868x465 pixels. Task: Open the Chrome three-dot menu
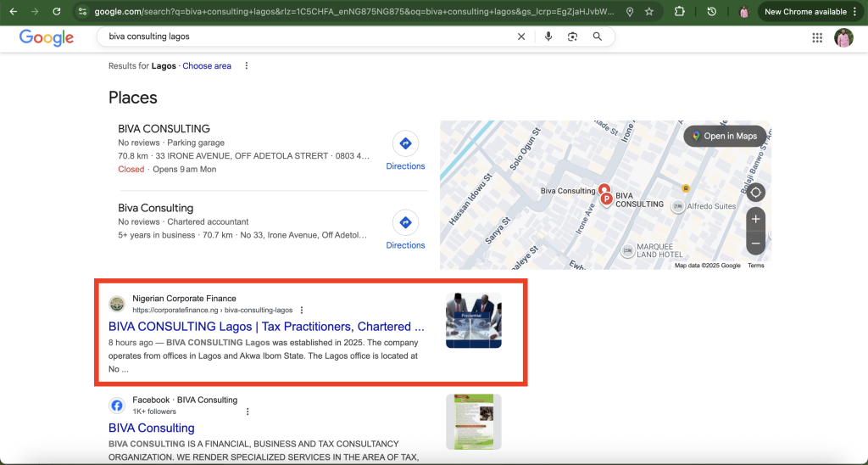pyautogui.click(x=854, y=12)
